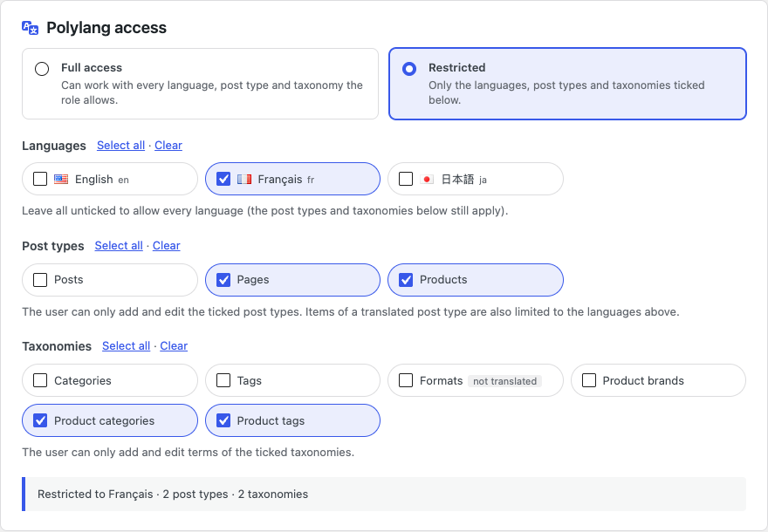Click the 'Leave all unticked' helper text

point(265,211)
